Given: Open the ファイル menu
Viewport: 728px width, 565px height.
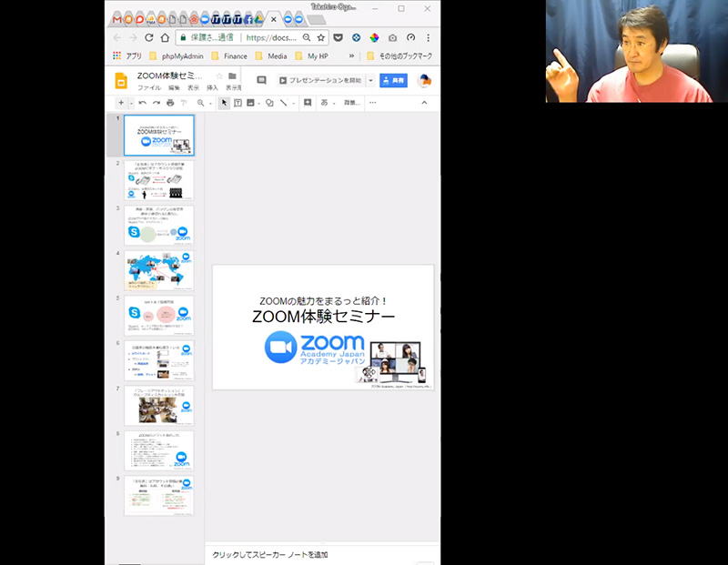Looking at the screenshot, I should pos(148,87).
